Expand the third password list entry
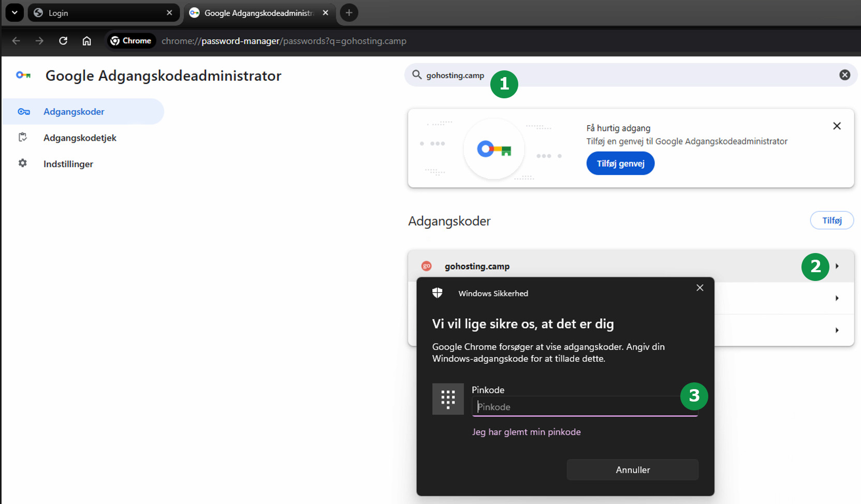This screenshot has width=861, height=504. click(837, 331)
